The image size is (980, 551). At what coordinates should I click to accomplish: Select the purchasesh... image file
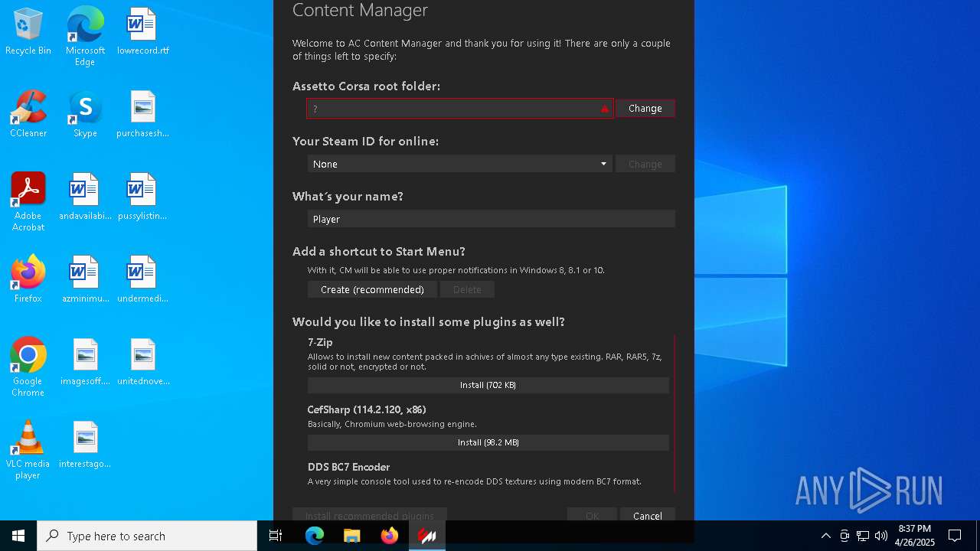(x=142, y=114)
